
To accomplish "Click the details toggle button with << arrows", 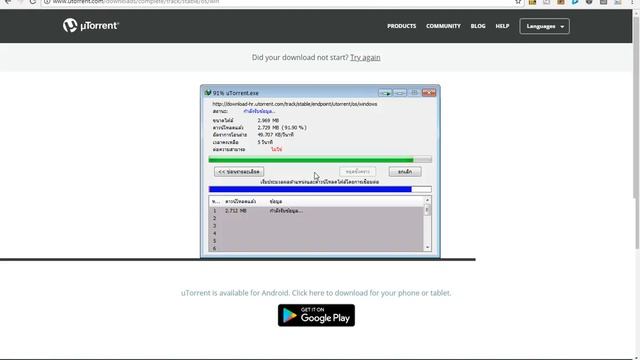I will pyautogui.click(x=239, y=172).
